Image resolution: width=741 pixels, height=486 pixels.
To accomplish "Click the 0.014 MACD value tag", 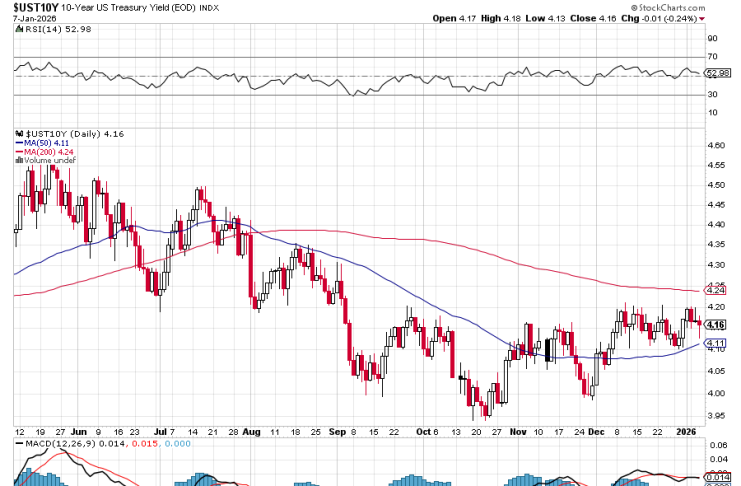I will pyautogui.click(x=717, y=478).
